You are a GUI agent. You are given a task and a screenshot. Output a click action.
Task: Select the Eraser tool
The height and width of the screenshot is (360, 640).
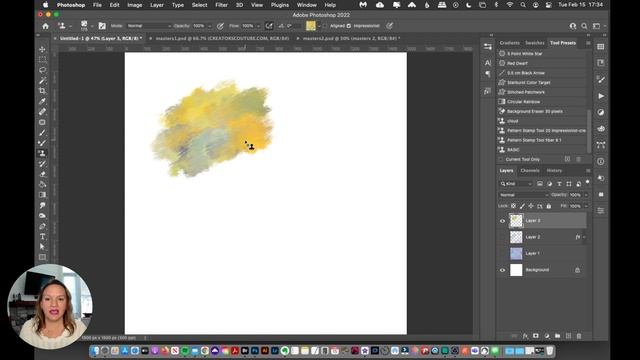click(x=42, y=174)
